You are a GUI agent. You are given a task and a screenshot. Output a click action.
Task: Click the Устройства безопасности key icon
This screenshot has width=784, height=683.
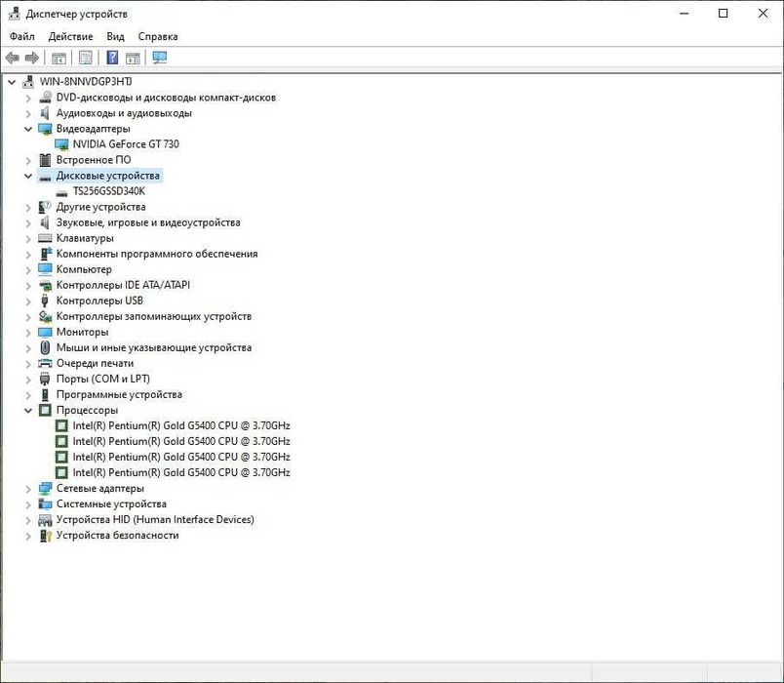pyautogui.click(x=46, y=536)
